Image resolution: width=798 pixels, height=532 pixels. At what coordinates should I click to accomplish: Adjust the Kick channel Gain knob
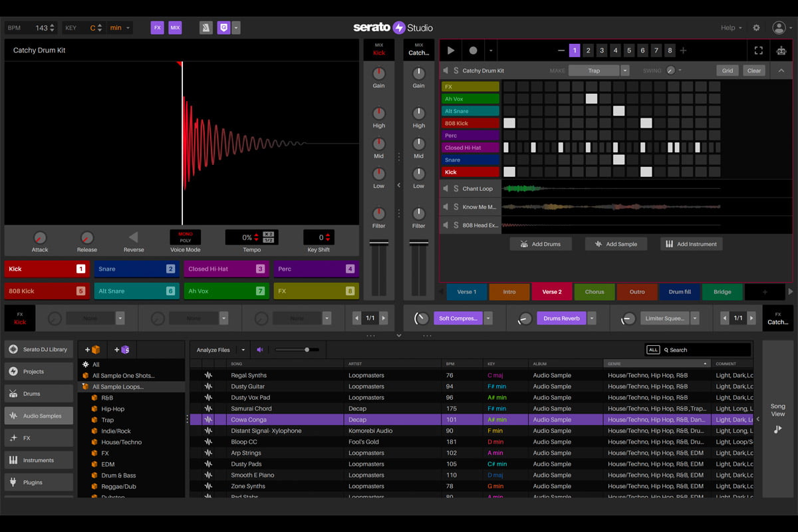click(x=379, y=73)
